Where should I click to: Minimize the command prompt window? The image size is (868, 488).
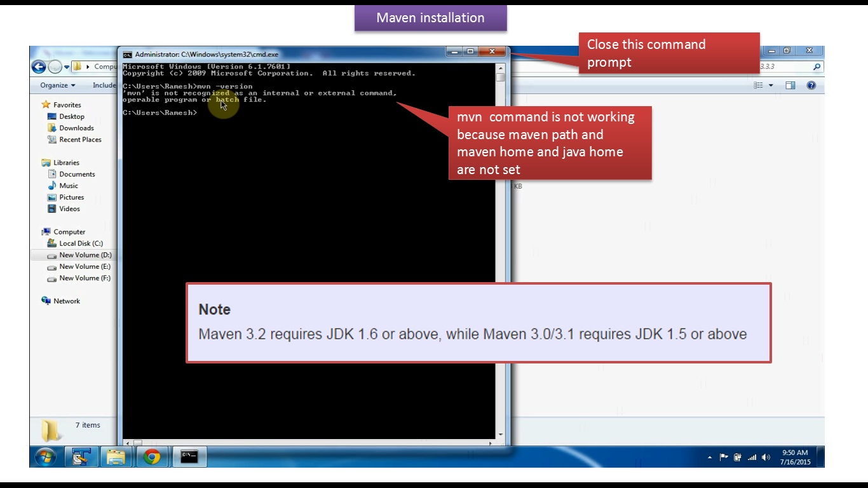pyautogui.click(x=454, y=51)
